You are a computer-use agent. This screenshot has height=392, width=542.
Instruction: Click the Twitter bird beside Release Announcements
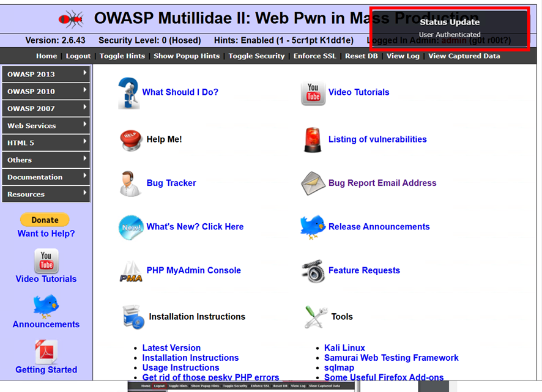313,227
